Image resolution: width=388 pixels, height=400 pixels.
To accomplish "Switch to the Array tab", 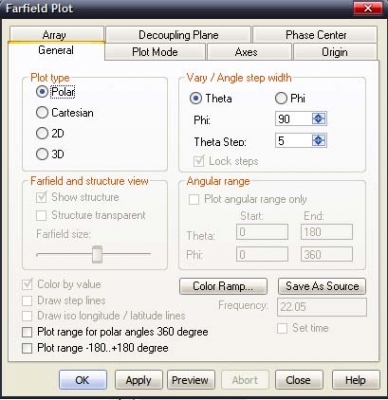I will coord(56,35).
